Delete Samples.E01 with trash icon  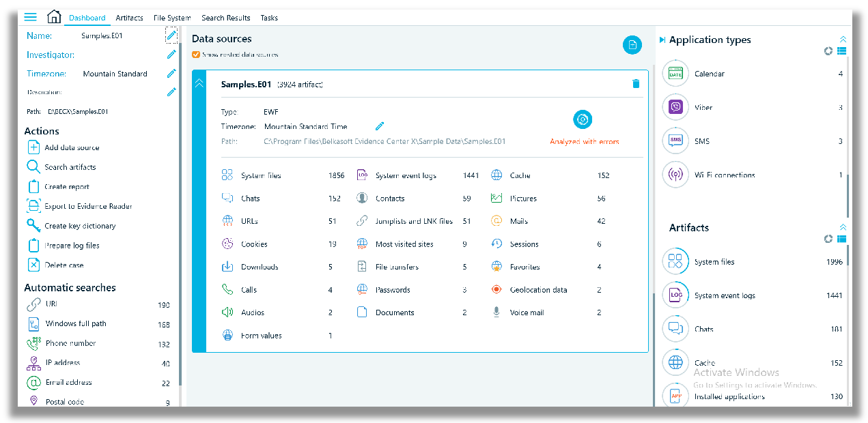[x=636, y=84]
